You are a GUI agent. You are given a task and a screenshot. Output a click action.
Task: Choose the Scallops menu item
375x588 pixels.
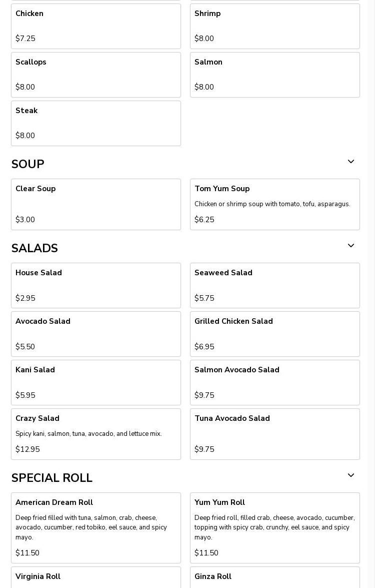96,75
